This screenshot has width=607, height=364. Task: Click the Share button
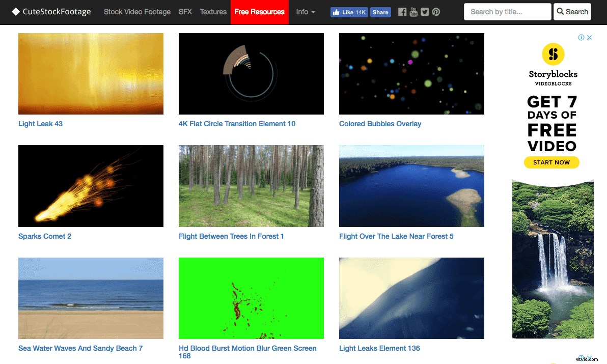[380, 12]
